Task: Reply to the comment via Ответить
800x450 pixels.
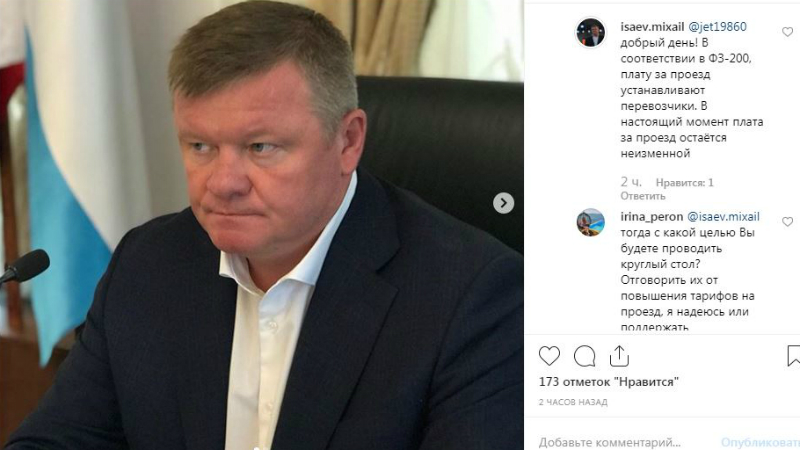Action: click(x=643, y=196)
